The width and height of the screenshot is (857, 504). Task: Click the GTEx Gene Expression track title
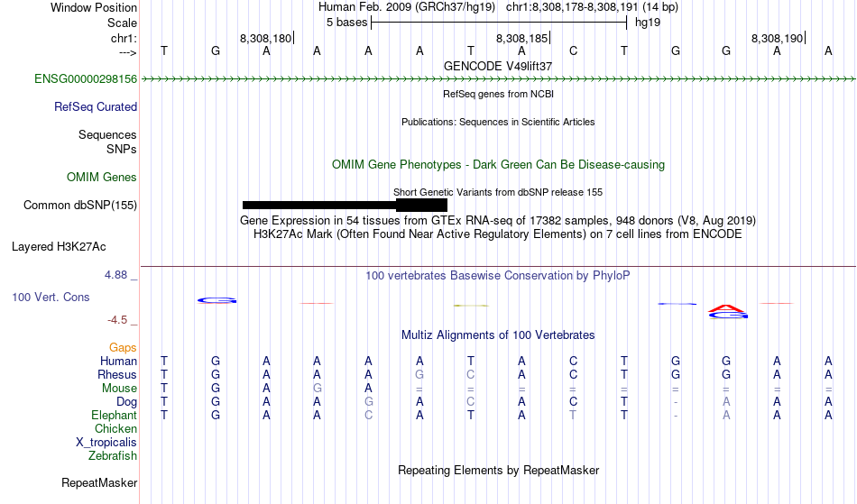tap(498, 221)
